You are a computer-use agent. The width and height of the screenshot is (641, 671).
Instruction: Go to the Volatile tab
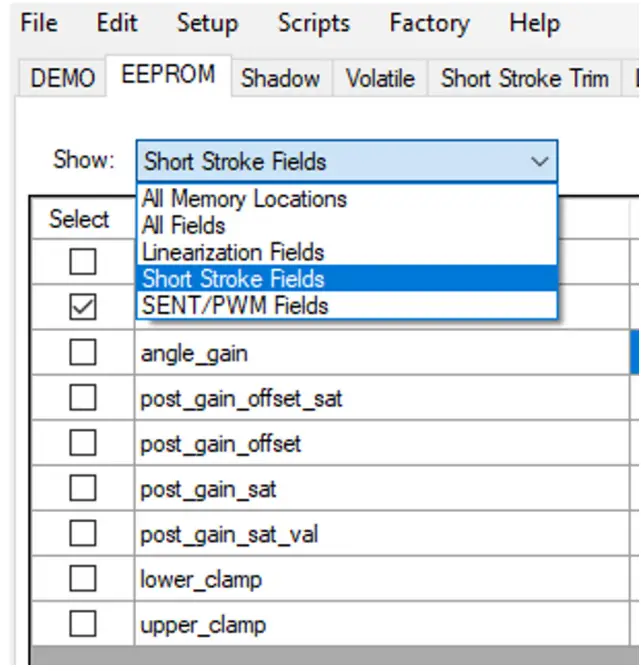380,78
